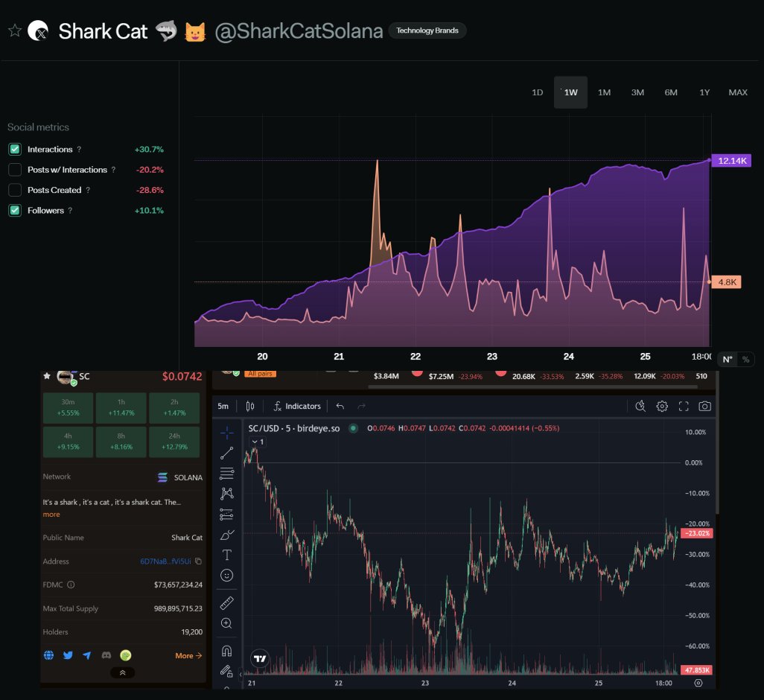Image resolution: width=764 pixels, height=700 pixels.
Task: Toggle fullscreen chart mode
Action: point(684,407)
